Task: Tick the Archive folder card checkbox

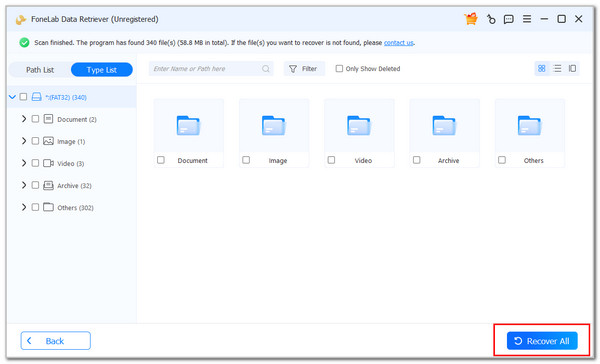Action: click(x=417, y=160)
